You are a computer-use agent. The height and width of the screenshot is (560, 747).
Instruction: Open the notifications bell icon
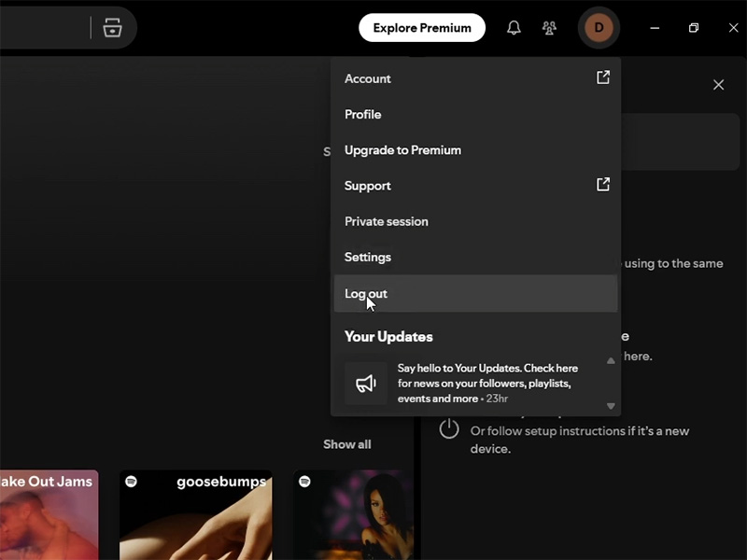point(514,28)
